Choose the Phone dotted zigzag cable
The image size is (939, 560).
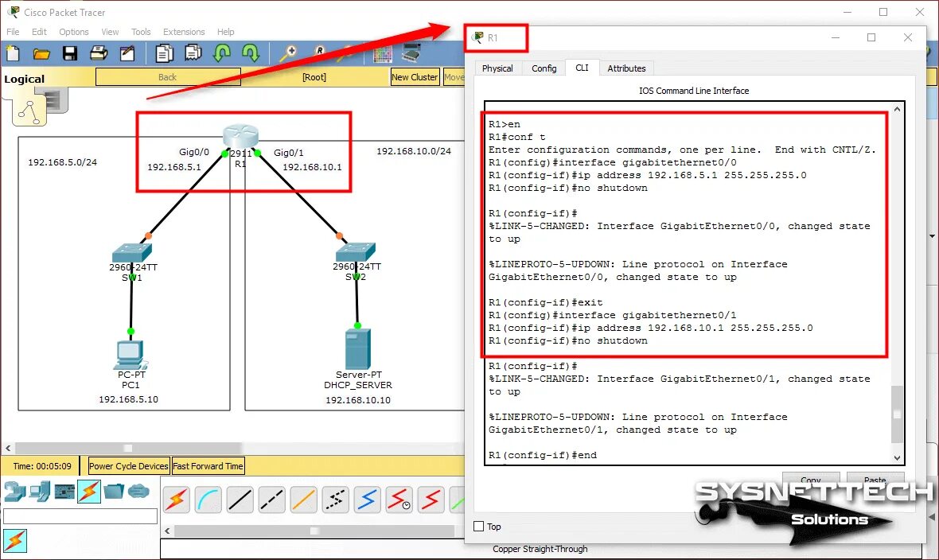tap(335, 500)
